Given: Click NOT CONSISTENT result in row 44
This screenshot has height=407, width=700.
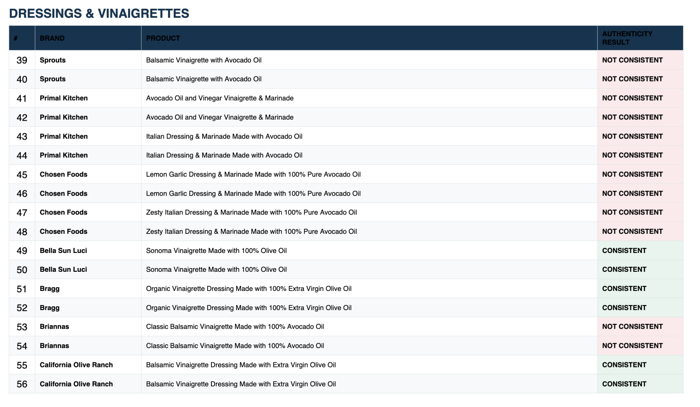Looking at the screenshot, I should click(x=632, y=155).
